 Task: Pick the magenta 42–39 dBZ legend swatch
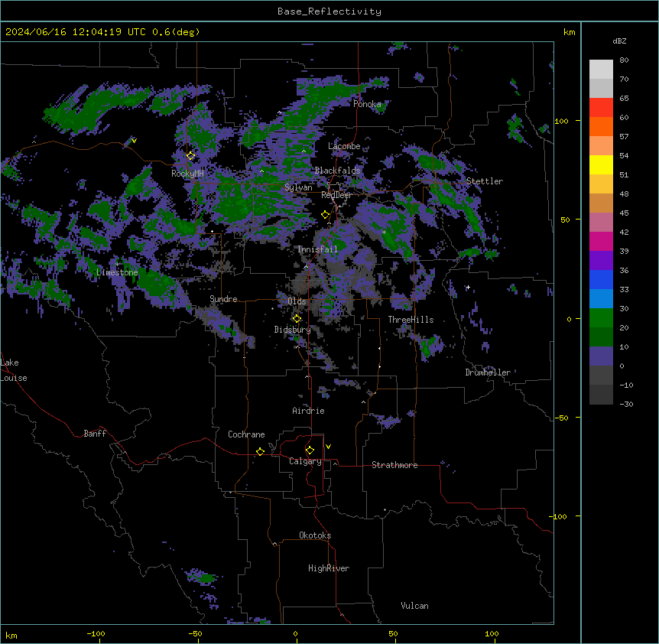pos(601,241)
